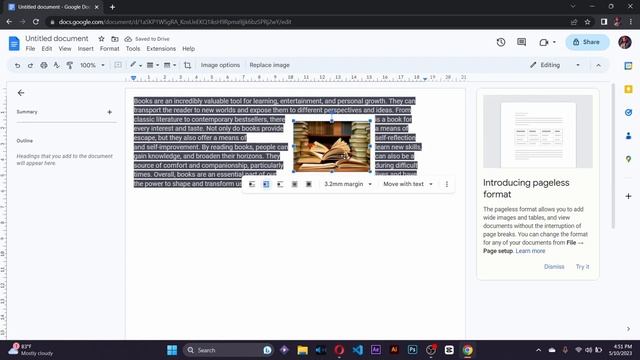This screenshot has height=360, width=640.
Task: Open the 3.2mm margin dropdown
Action: [348, 184]
